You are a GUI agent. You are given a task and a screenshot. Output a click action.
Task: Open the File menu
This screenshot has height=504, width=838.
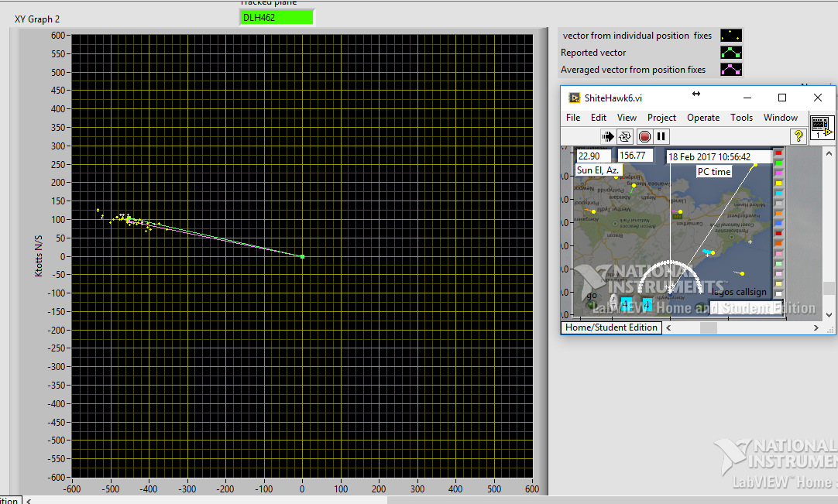pyautogui.click(x=573, y=118)
